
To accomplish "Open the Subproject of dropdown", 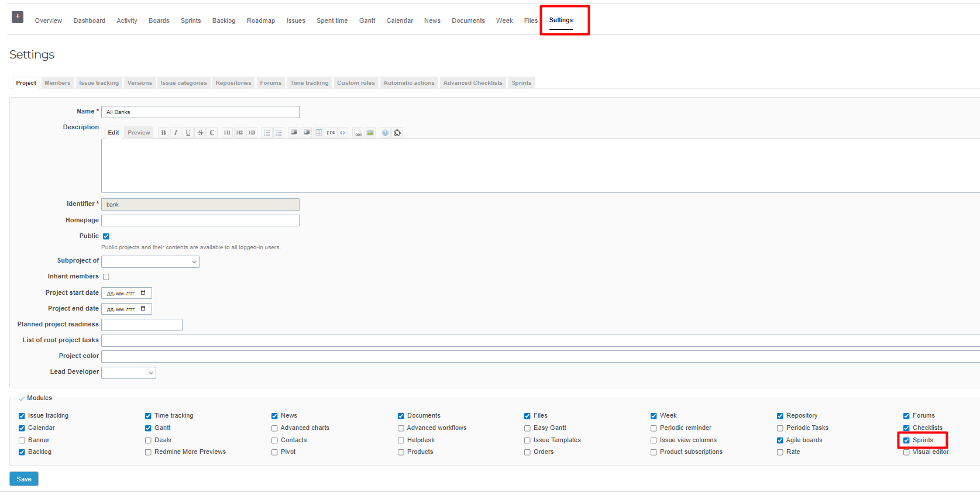I will click(150, 261).
